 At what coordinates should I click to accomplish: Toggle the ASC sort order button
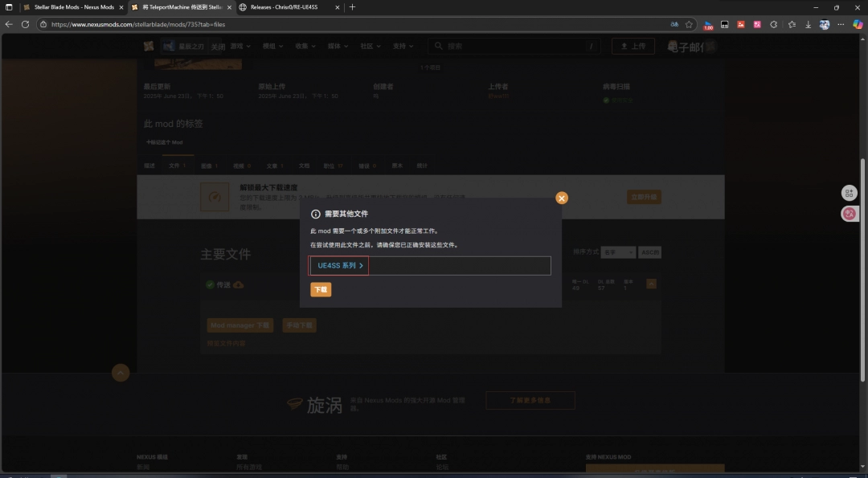coord(649,251)
